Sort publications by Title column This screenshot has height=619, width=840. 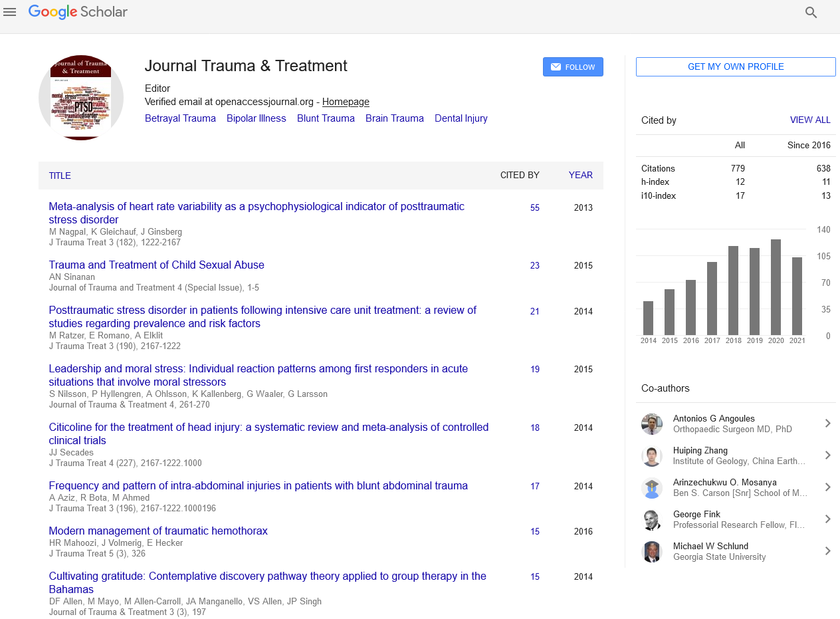[60, 176]
